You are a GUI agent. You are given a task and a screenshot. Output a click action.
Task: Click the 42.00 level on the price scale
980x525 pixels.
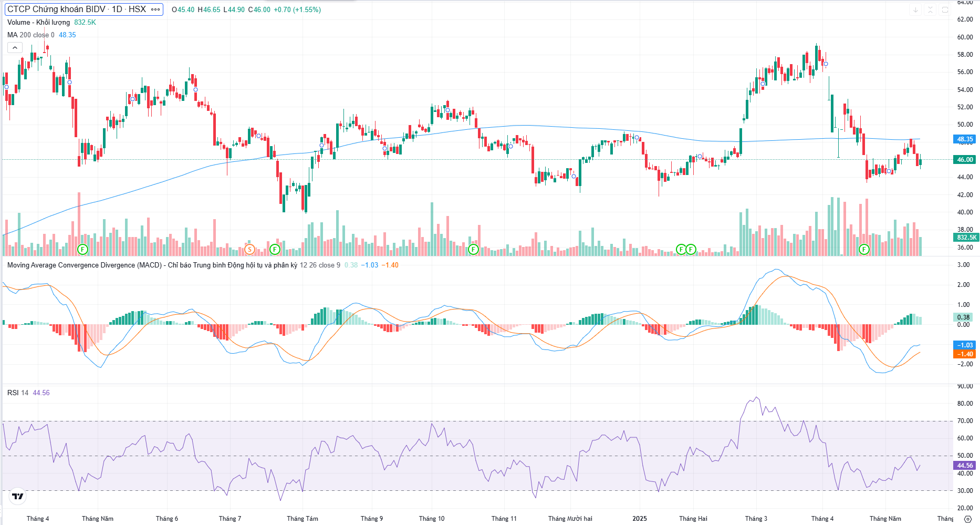point(965,194)
